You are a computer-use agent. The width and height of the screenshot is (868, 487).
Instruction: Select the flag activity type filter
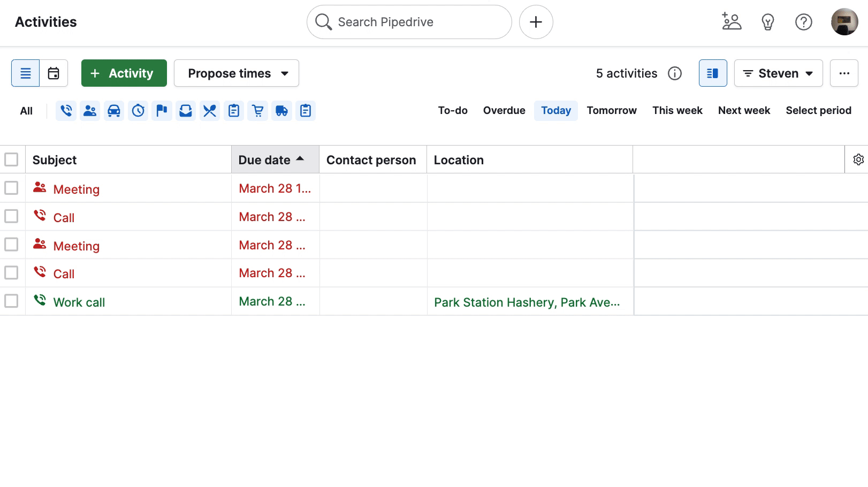(162, 111)
